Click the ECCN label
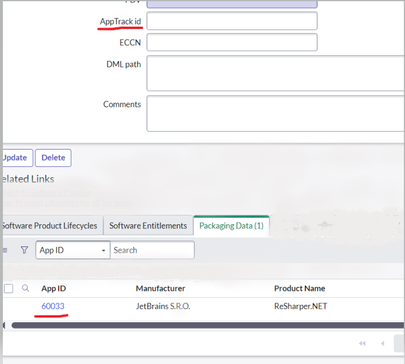The height and width of the screenshot is (364, 405). coord(130,42)
